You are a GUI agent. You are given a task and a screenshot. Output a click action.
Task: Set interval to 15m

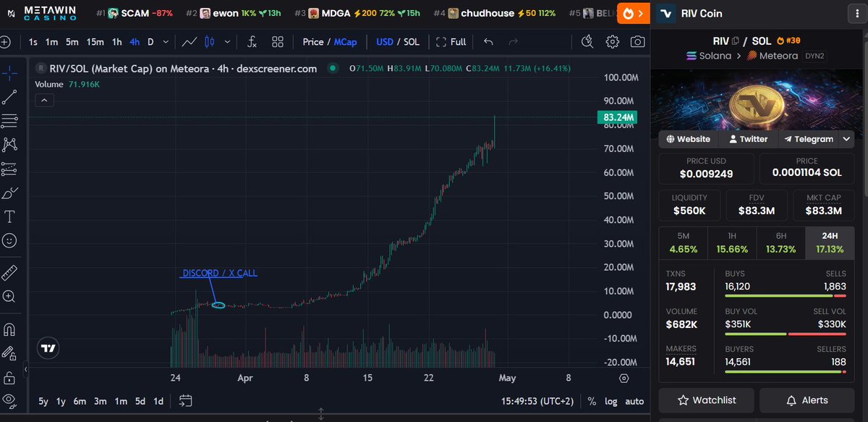95,42
